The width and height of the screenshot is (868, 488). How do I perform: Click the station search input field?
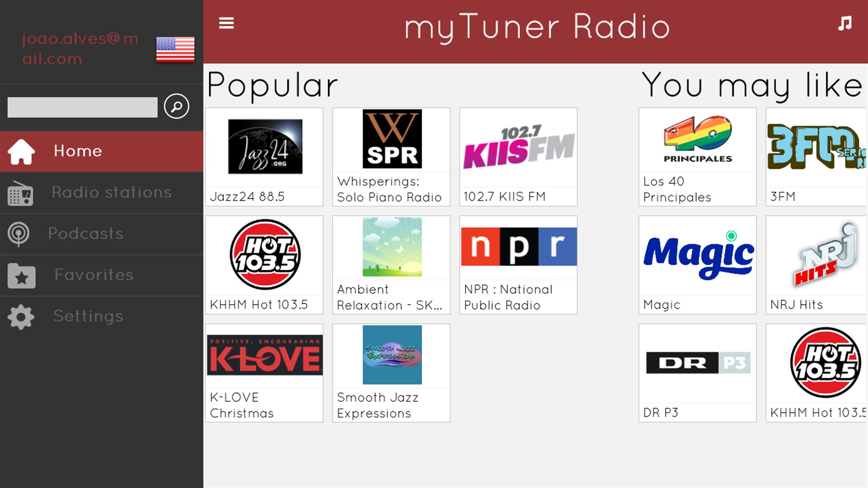82,108
